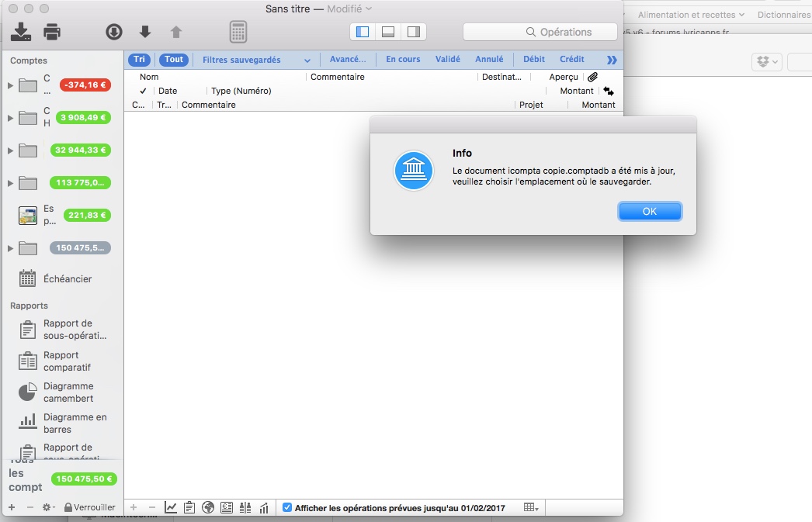Click the circled download arrow icon

pos(114,32)
